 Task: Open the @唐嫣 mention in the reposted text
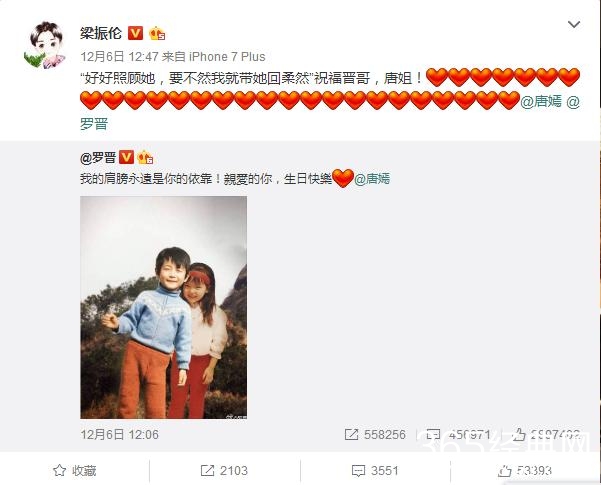coord(371,179)
